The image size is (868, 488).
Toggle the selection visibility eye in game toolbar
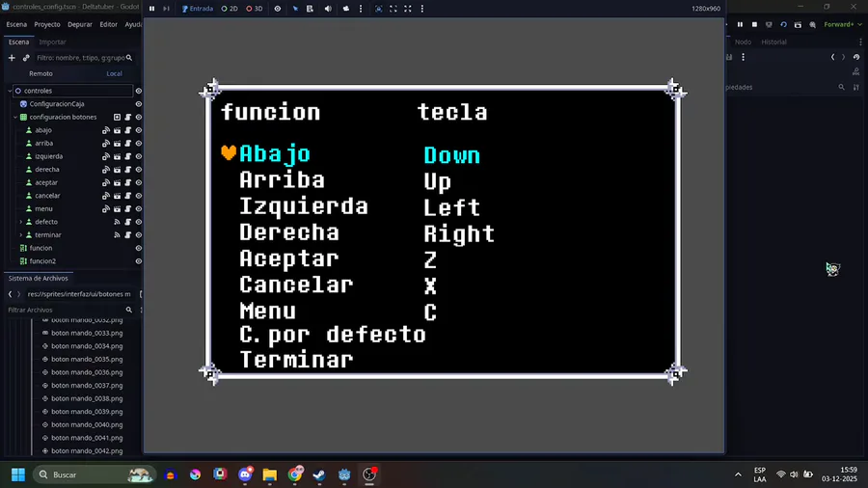278,9
